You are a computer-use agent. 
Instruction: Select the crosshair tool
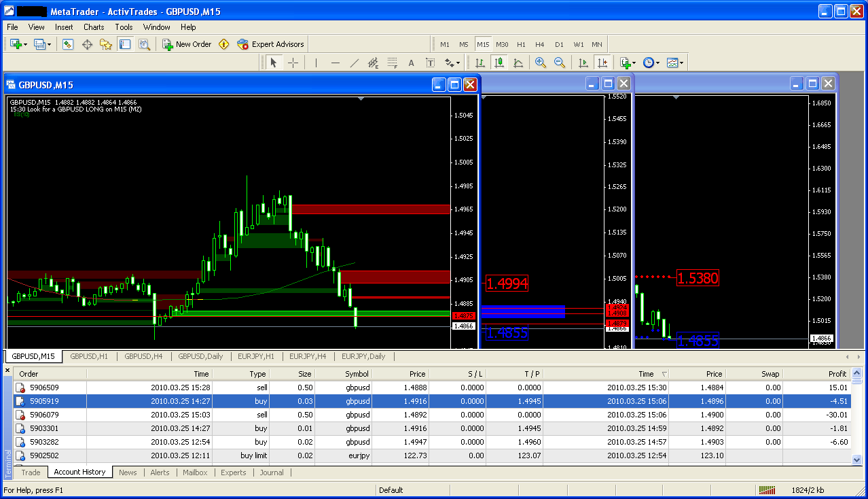click(293, 63)
